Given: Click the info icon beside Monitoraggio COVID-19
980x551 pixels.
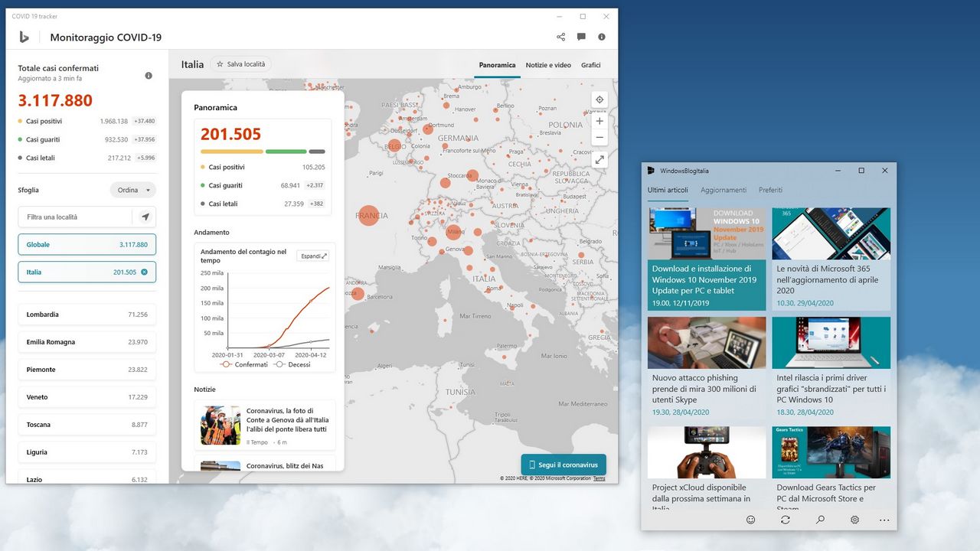Looking at the screenshot, I should [602, 36].
